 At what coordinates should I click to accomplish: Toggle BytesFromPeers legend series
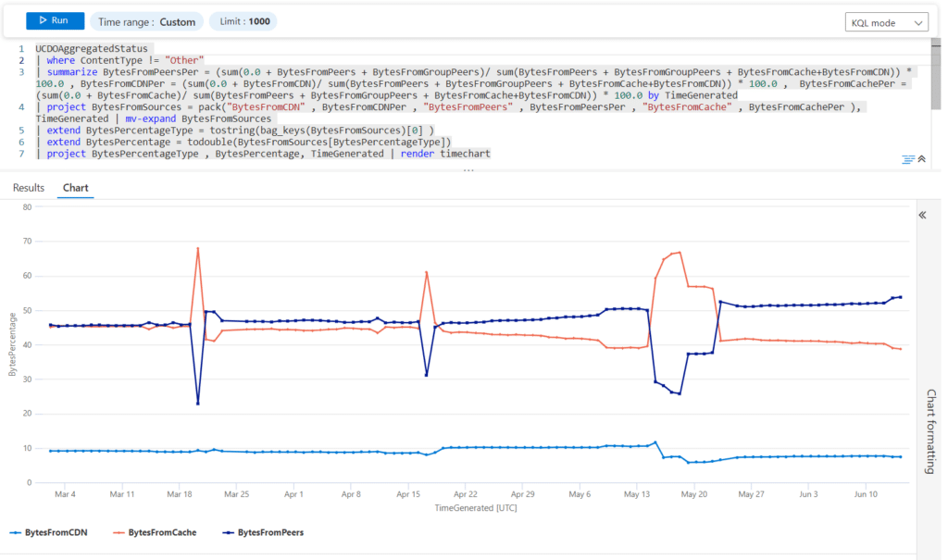tap(263, 532)
